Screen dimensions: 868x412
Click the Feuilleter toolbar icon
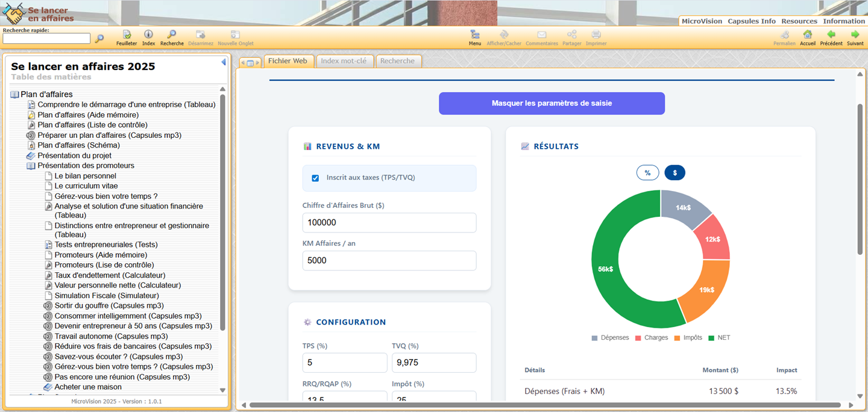127,36
